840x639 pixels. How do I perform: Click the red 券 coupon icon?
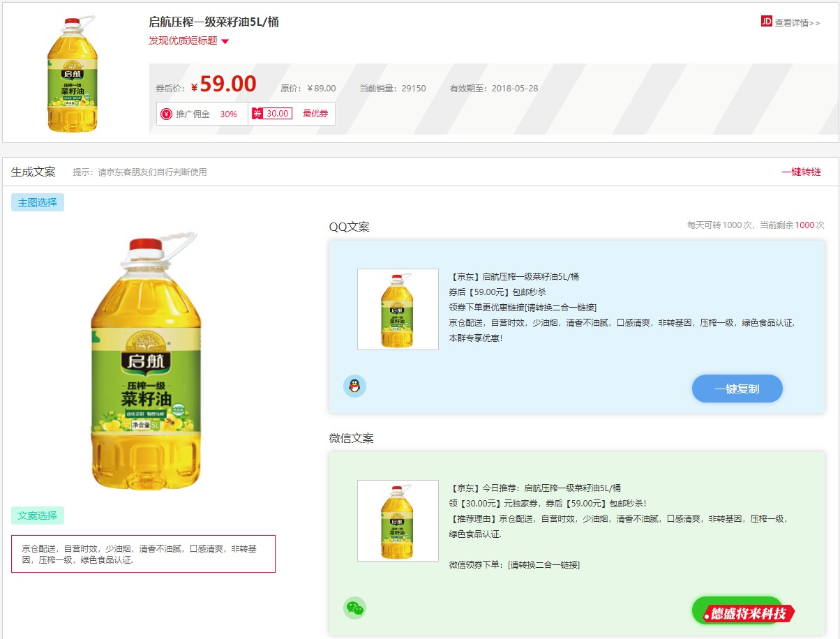point(257,114)
